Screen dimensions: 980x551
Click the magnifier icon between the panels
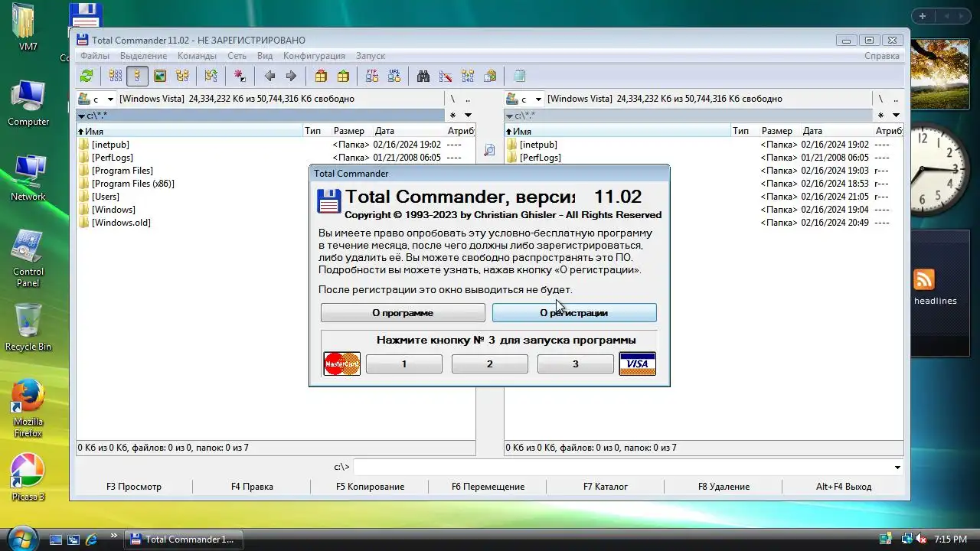coord(490,150)
